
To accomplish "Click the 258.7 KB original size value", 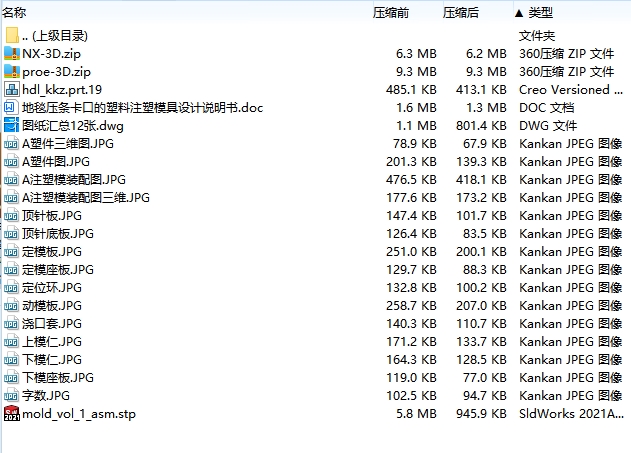I will click(x=411, y=306).
